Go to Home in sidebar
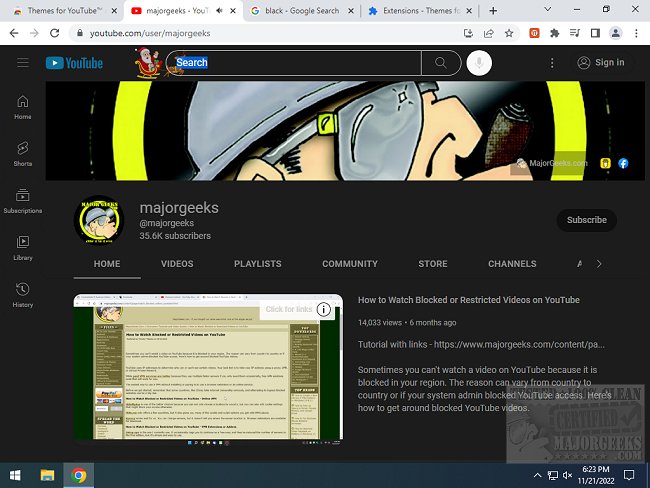Image resolution: width=650 pixels, height=488 pixels. click(x=23, y=107)
